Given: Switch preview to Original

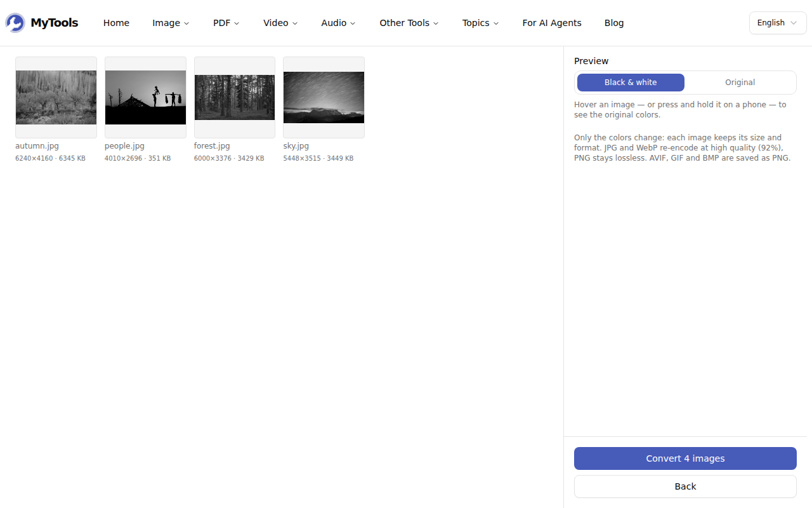Looking at the screenshot, I should click(x=740, y=83).
